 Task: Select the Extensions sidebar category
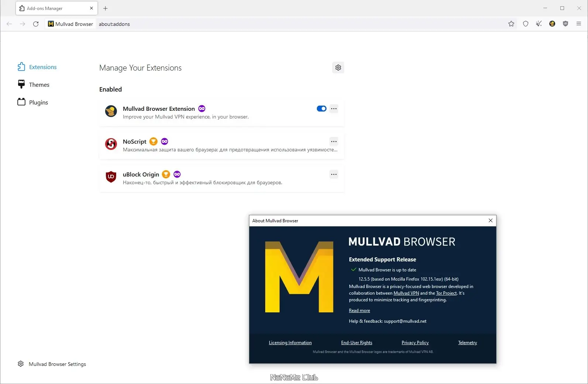tap(37, 67)
